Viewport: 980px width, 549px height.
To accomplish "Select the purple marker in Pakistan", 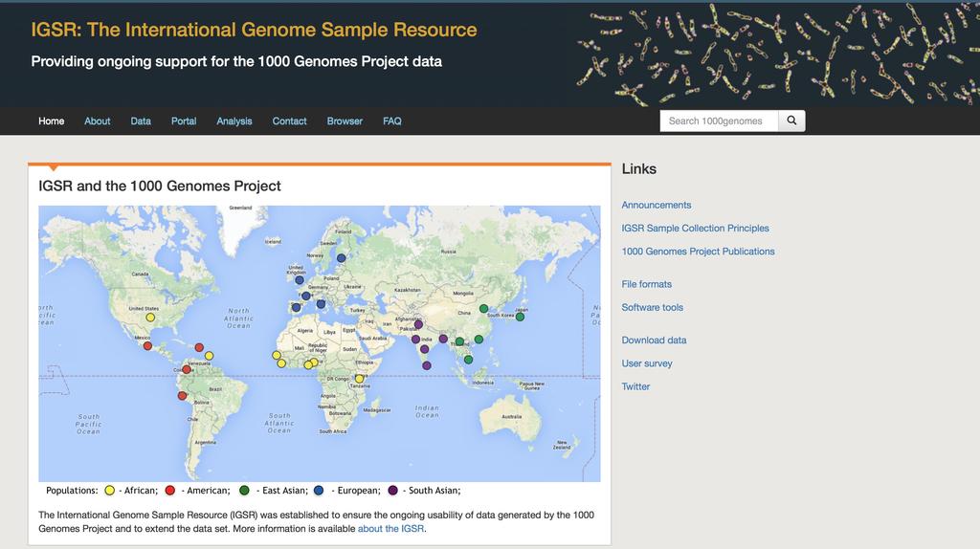I will pyautogui.click(x=419, y=325).
